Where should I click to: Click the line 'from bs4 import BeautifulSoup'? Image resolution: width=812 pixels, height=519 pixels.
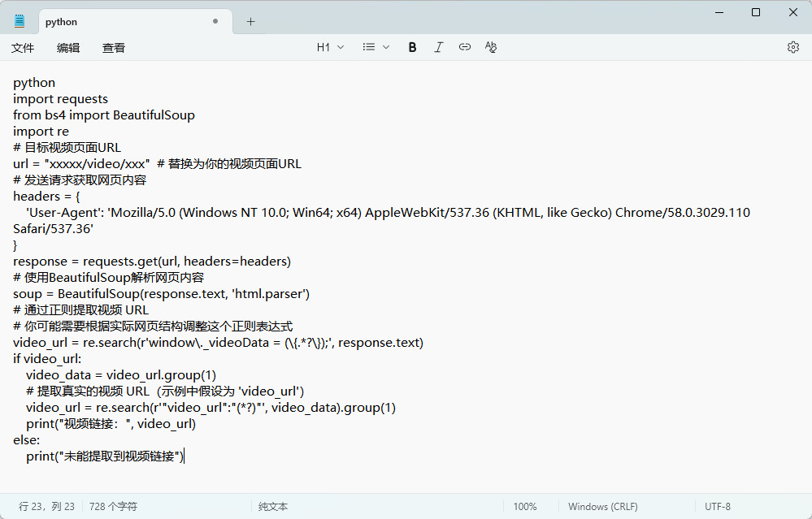pyautogui.click(x=104, y=115)
